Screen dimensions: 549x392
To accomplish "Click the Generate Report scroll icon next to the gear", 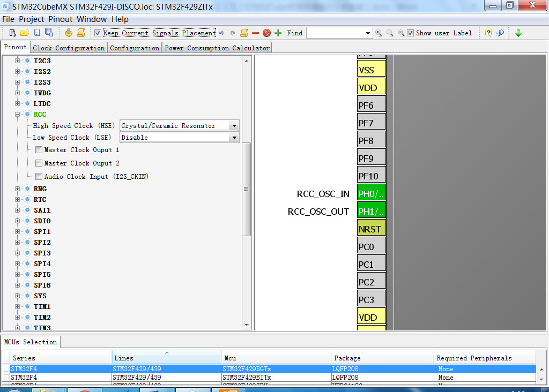I will [x=81, y=33].
